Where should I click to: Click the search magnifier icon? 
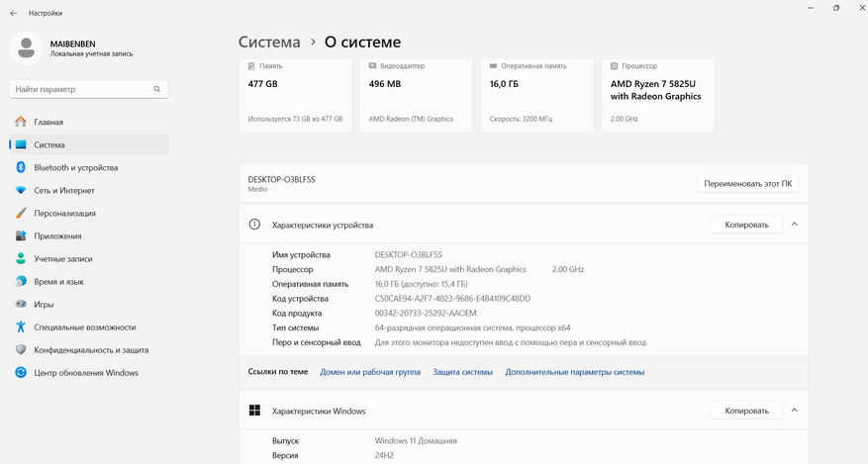coord(157,89)
